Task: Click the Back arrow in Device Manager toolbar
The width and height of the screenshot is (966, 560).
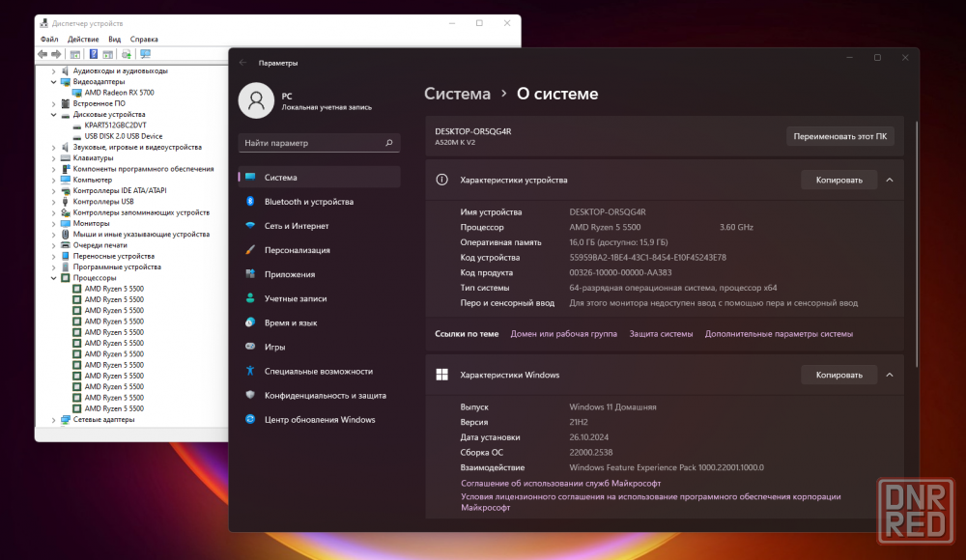Action: pyautogui.click(x=43, y=54)
